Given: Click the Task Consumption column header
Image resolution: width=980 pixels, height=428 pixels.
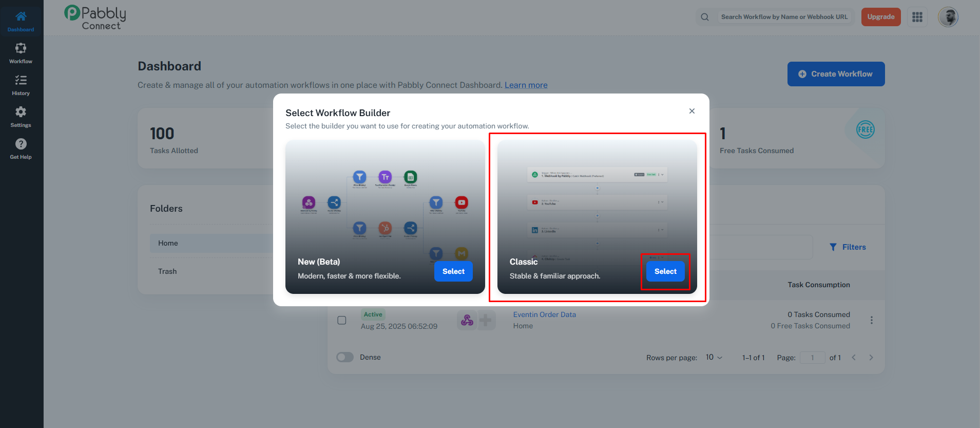Looking at the screenshot, I should click(819, 285).
